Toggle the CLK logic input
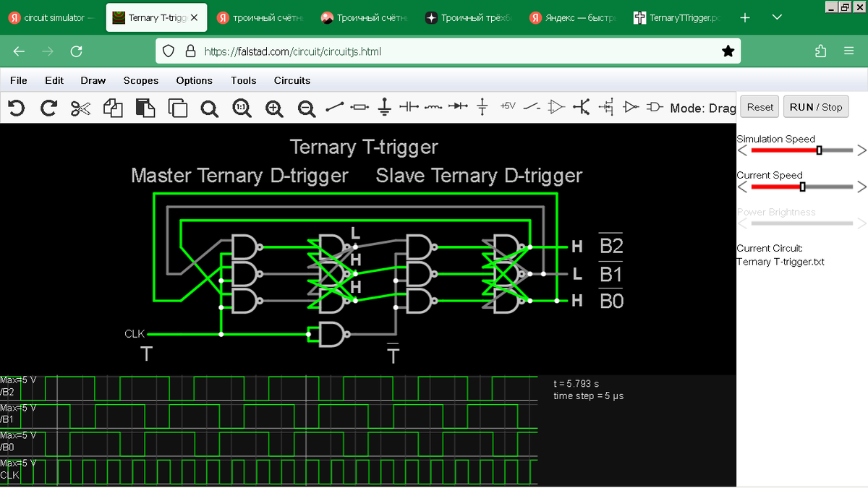Image resolution: width=868 pixels, height=488 pixels. click(x=135, y=334)
